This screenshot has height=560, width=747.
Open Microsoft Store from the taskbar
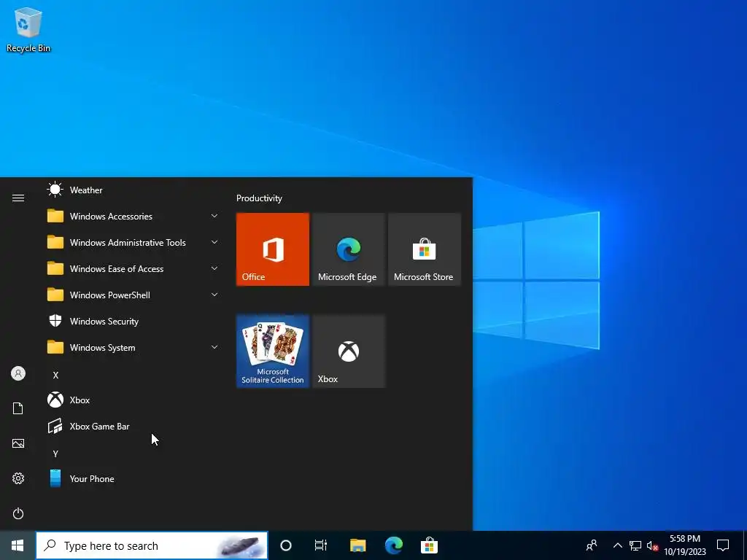pyautogui.click(x=429, y=545)
